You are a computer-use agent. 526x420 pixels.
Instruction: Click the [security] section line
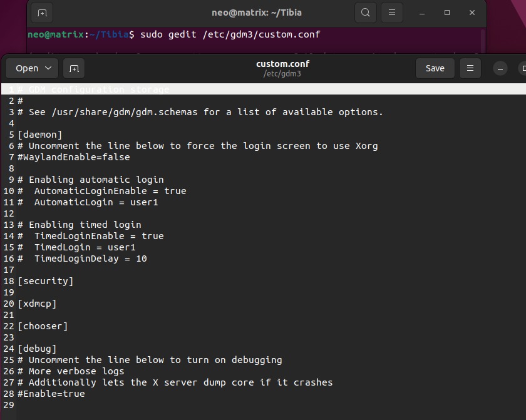tap(46, 281)
